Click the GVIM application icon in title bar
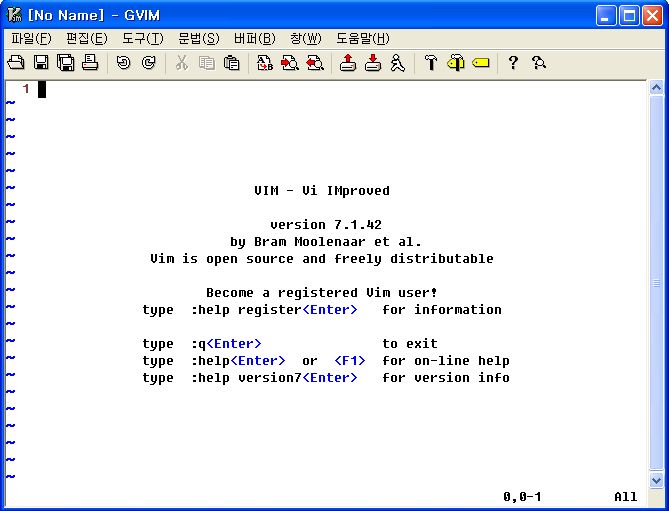This screenshot has height=511, width=669. (x=14, y=15)
